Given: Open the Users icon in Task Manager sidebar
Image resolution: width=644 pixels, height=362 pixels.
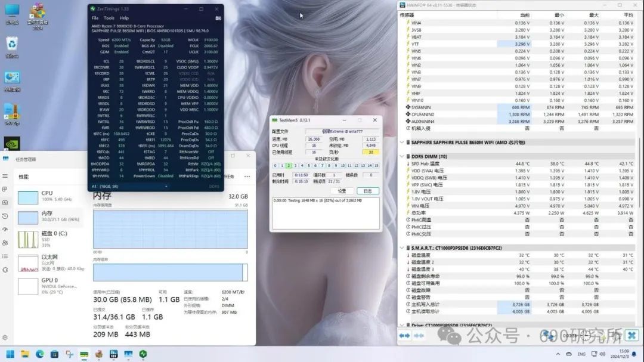Looking at the screenshot, I should (x=5, y=243).
